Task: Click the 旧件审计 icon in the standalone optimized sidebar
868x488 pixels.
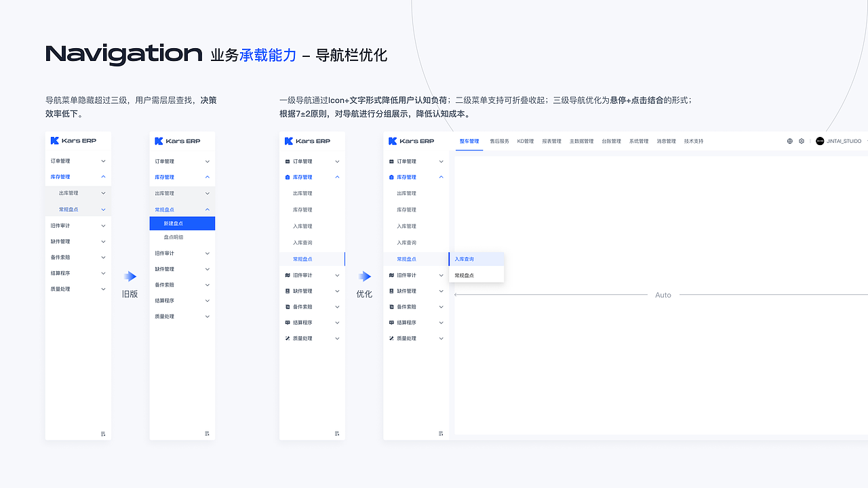Action: pyautogui.click(x=288, y=275)
